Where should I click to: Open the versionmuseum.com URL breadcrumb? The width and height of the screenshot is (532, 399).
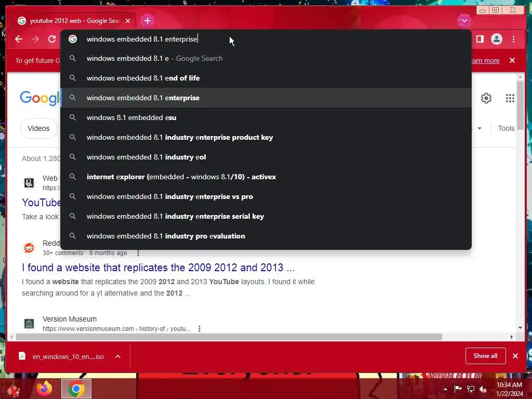click(x=116, y=329)
